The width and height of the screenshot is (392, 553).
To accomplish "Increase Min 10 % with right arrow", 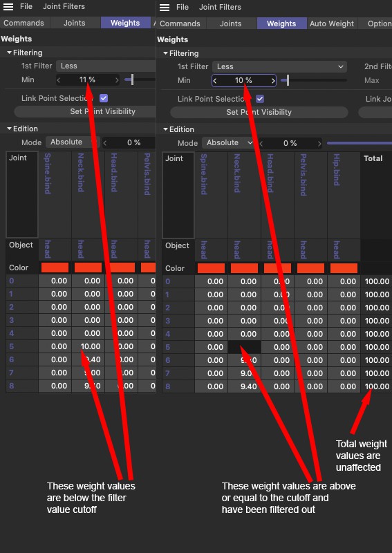I will (273, 81).
